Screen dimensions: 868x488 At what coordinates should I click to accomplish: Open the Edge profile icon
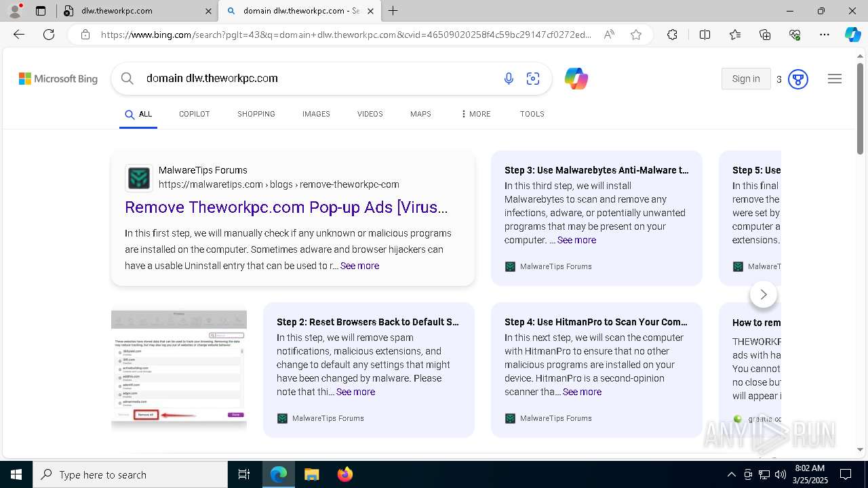[15, 11]
